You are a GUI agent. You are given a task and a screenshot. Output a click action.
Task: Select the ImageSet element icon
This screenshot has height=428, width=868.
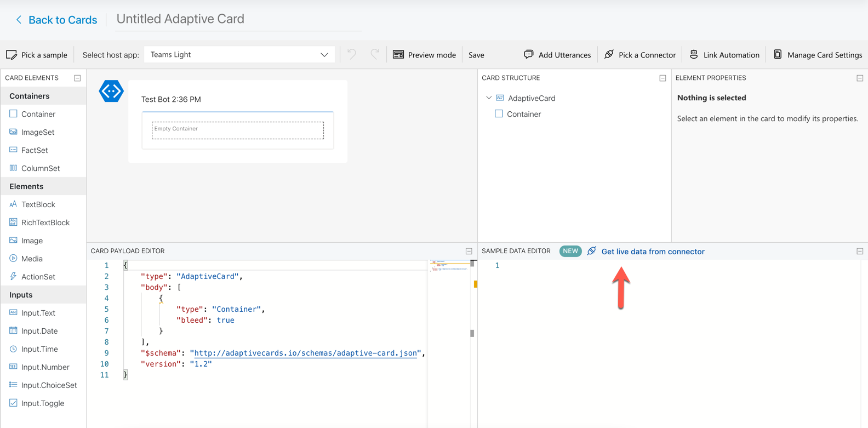pyautogui.click(x=13, y=132)
